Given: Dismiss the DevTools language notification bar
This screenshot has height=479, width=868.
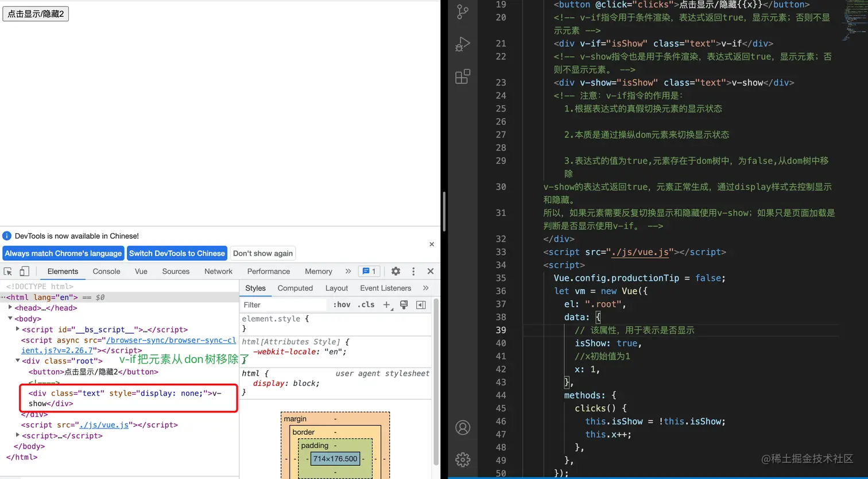Looking at the screenshot, I should click(432, 244).
